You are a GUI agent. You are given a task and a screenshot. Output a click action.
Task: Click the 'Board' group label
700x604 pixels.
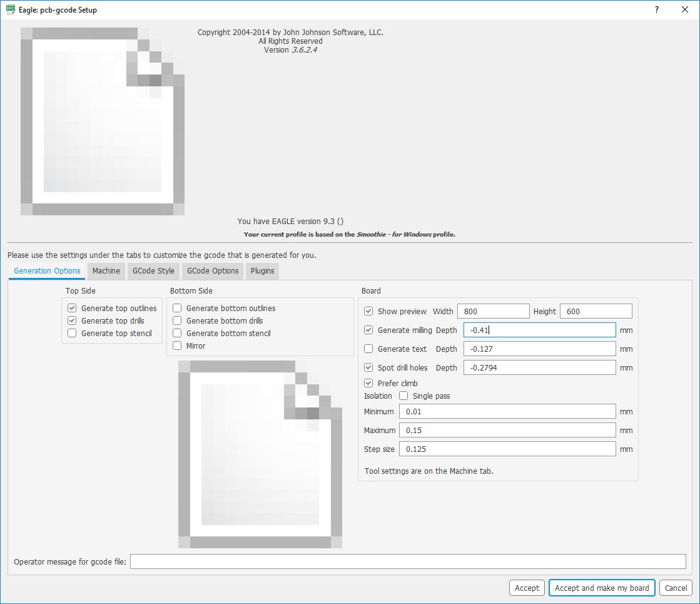tap(371, 291)
